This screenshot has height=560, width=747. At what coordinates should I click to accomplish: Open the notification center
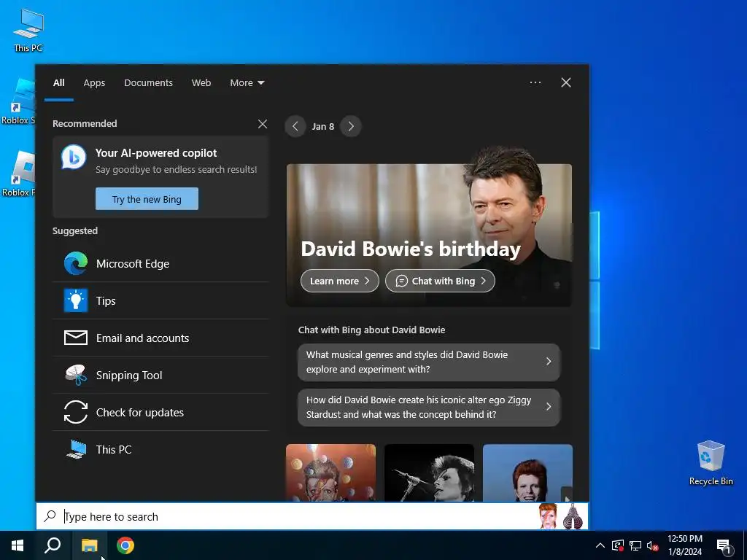(x=724, y=545)
